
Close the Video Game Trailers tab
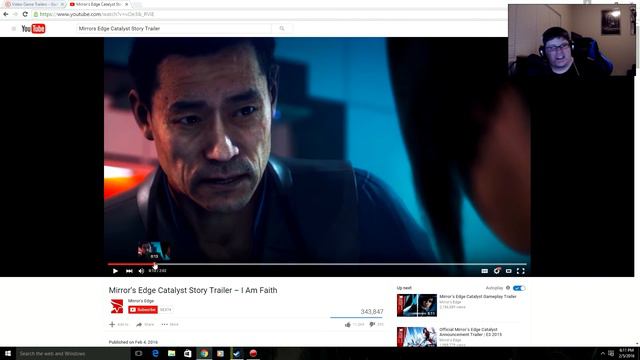pyautogui.click(x=62, y=4)
